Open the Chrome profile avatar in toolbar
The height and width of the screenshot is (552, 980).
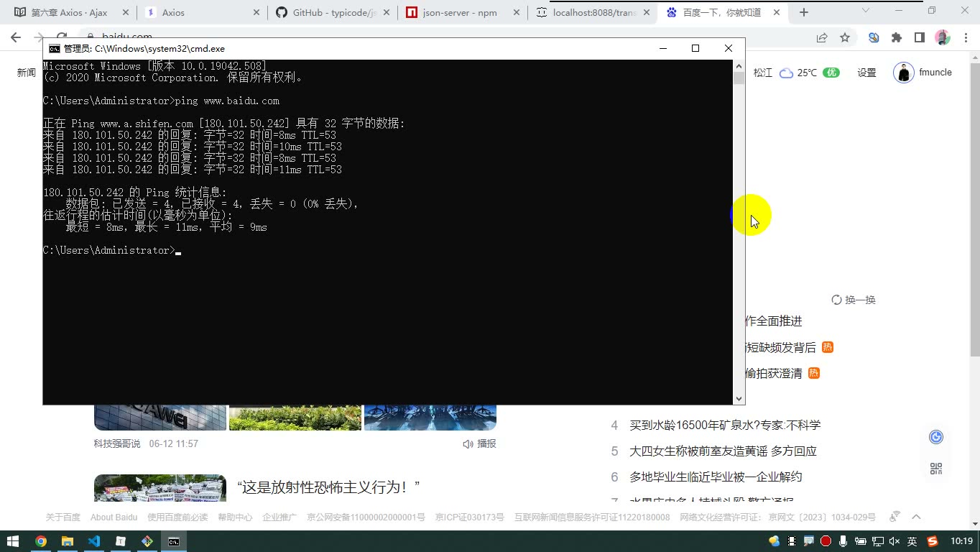[943, 37]
